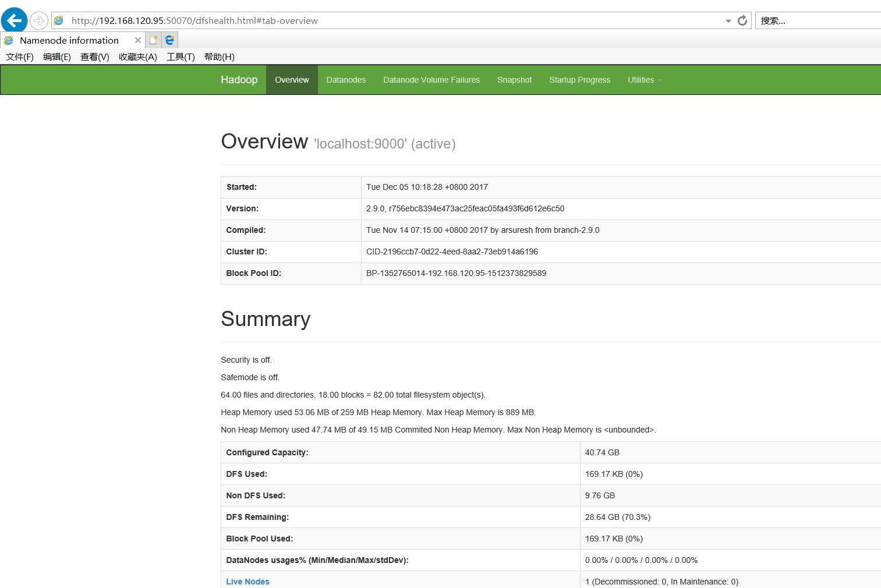Select the Compiled date value
Screen dimensions: 881x588
pos(483,230)
